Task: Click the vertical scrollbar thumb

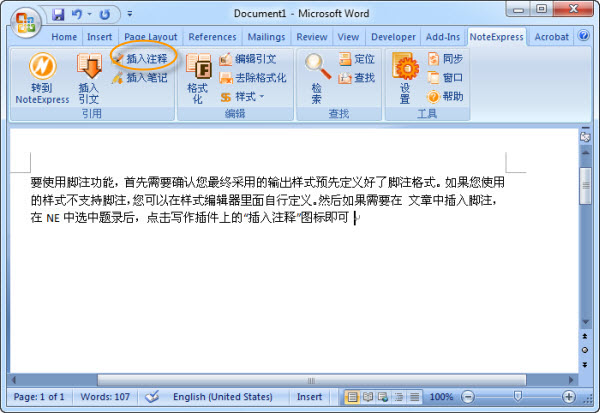Action: pos(585,186)
